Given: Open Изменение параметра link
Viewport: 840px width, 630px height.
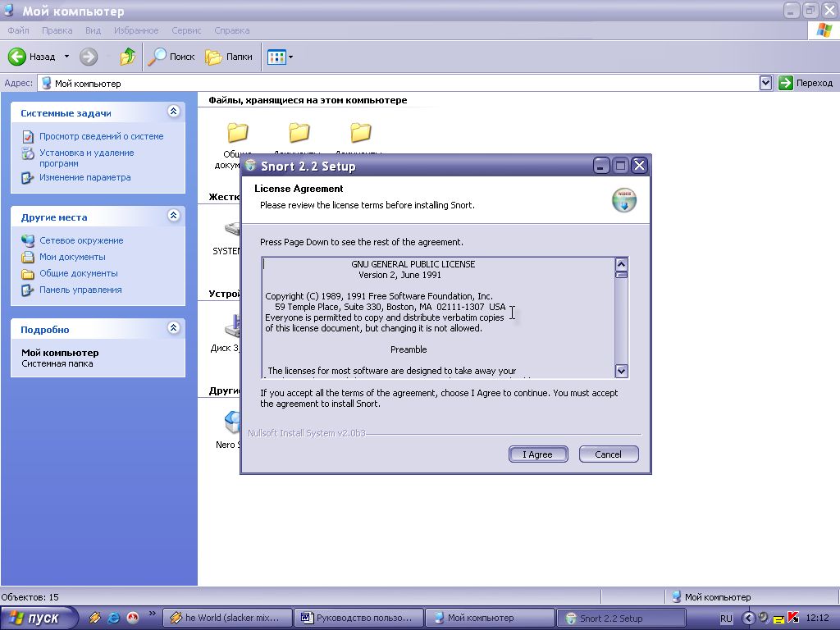Looking at the screenshot, I should tap(84, 177).
